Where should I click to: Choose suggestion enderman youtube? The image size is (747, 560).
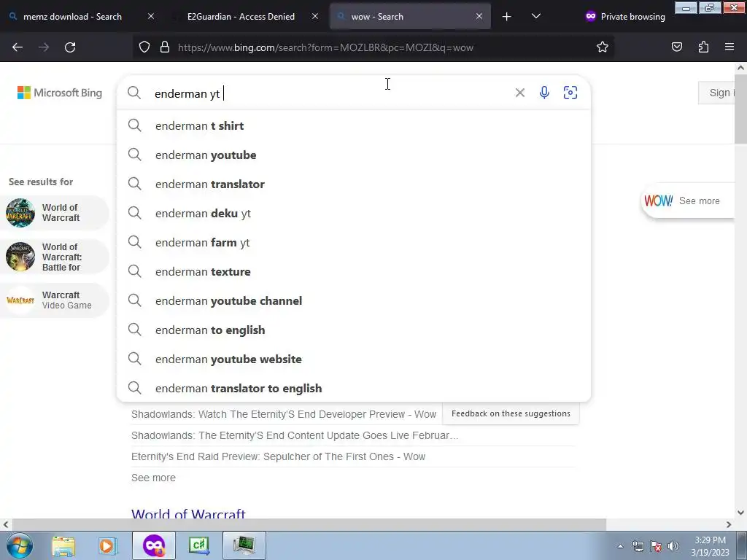coord(354,155)
